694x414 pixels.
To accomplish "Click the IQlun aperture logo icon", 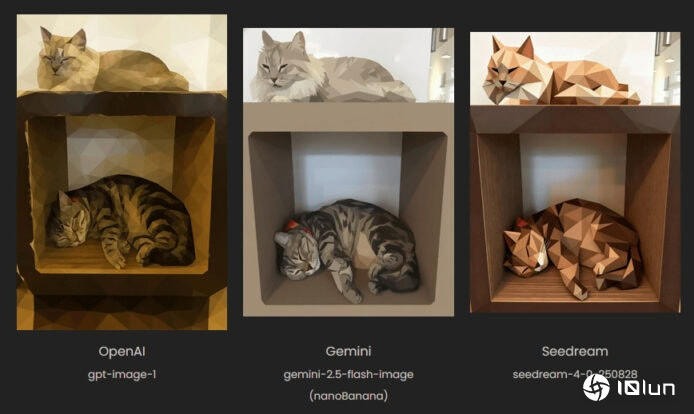I will click(596, 387).
